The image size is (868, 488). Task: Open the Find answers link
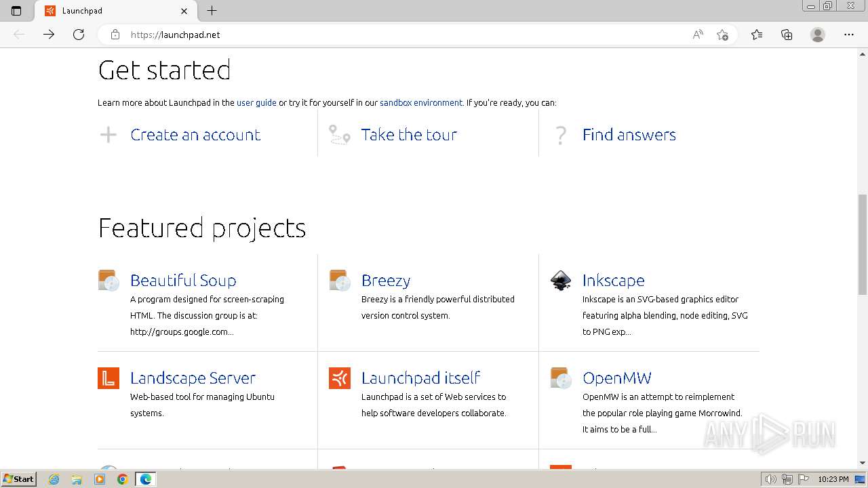point(629,135)
